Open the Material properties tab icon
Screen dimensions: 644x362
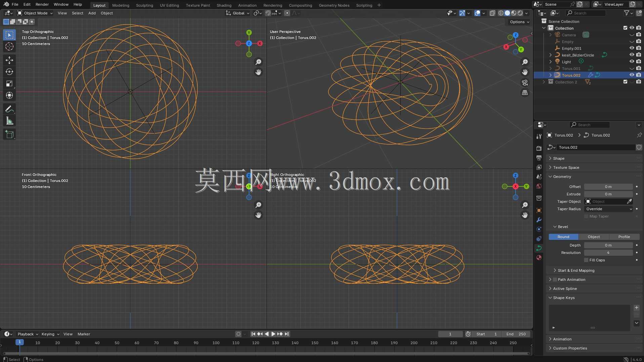pyautogui.click(x=539, y=257)
